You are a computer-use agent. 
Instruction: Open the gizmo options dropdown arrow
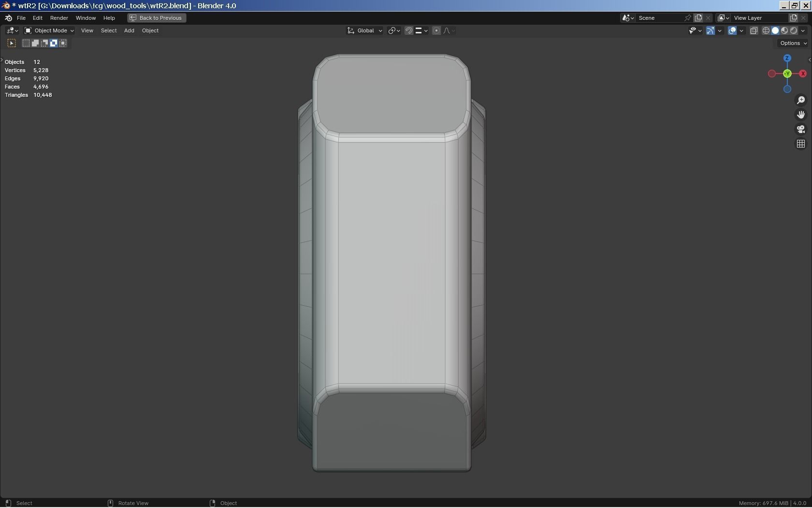tap(720, 30)
